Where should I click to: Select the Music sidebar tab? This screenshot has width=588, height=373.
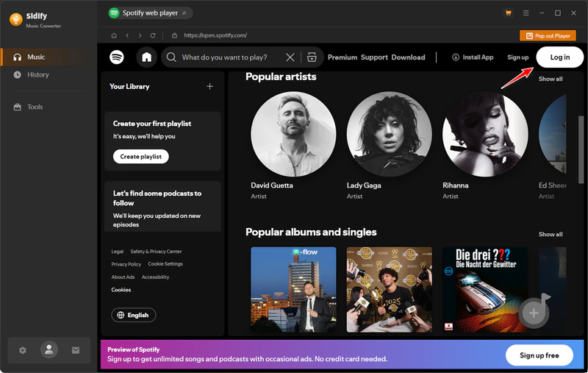[x=49, y=57]
